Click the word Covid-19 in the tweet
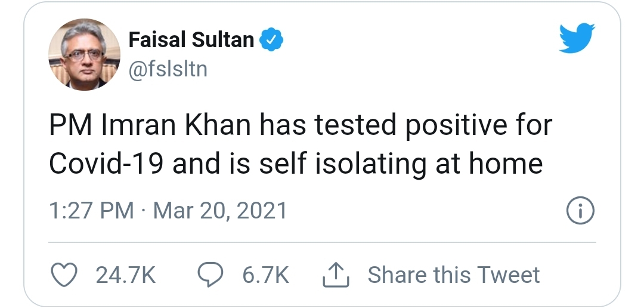The height and width of the screenshot is (308, 644). pos(106,164)
